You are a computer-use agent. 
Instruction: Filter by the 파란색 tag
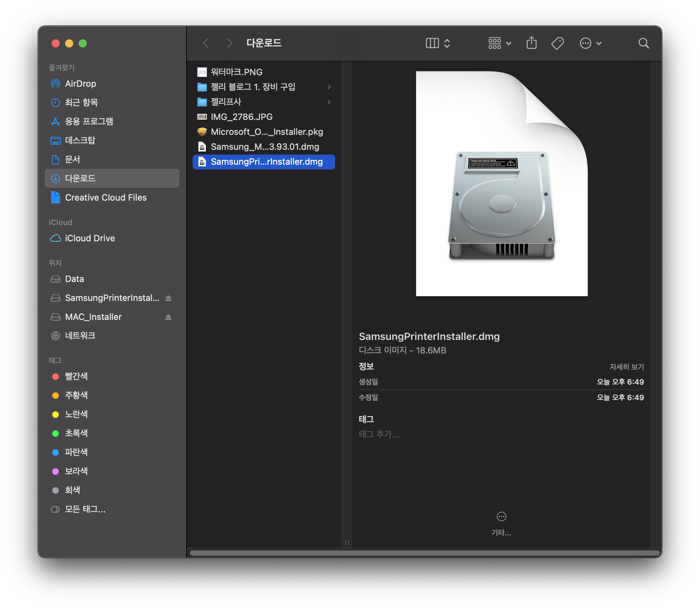(x=112, y=452)
